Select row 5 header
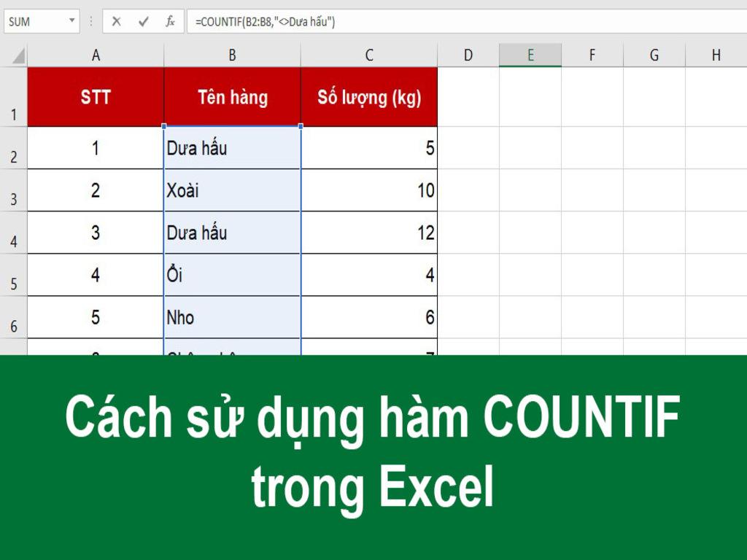 click(14, 275)
